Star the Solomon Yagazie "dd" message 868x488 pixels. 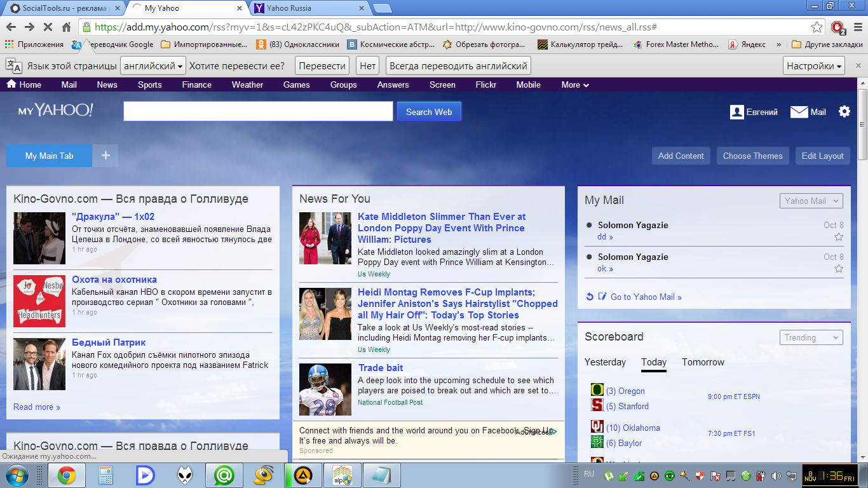[839, 237]
